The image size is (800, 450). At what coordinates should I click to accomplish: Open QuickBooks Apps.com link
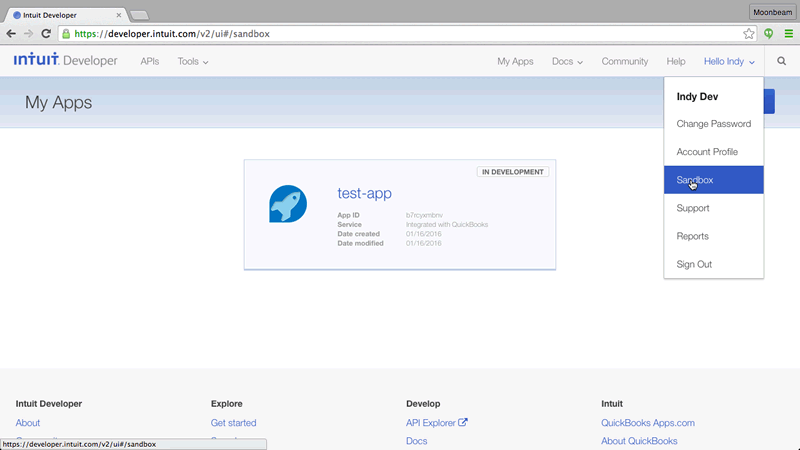pyautogui.click(x=647, y=422)
